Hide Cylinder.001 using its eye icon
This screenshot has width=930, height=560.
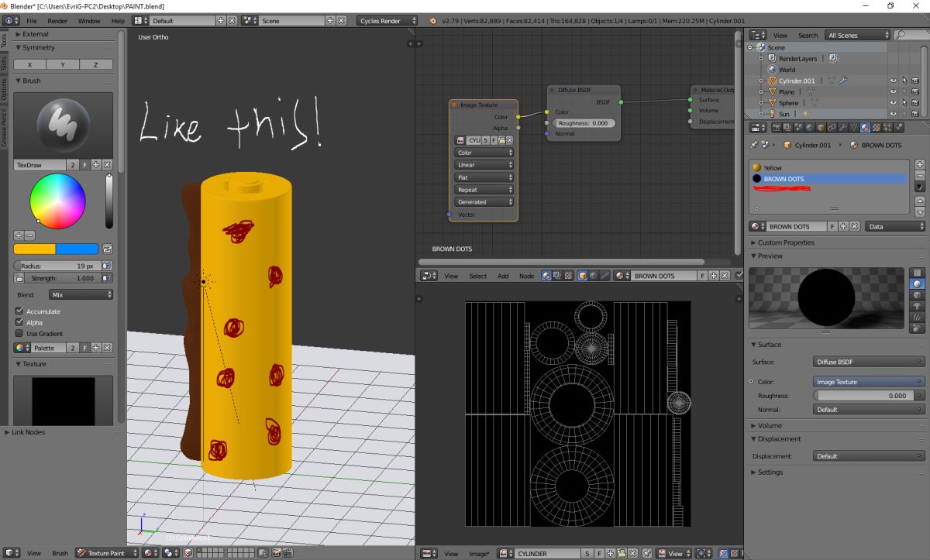pyautogui.click(x=894, y=80)
